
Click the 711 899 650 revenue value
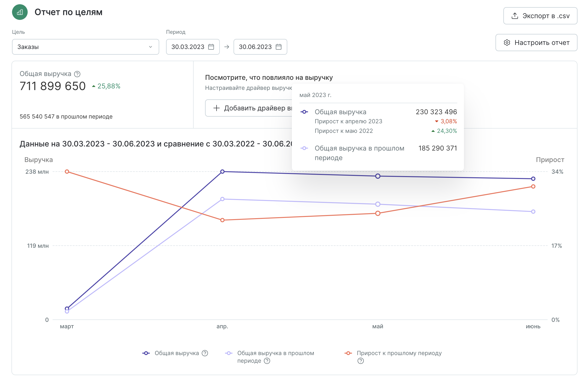click(x=53, y=86)
